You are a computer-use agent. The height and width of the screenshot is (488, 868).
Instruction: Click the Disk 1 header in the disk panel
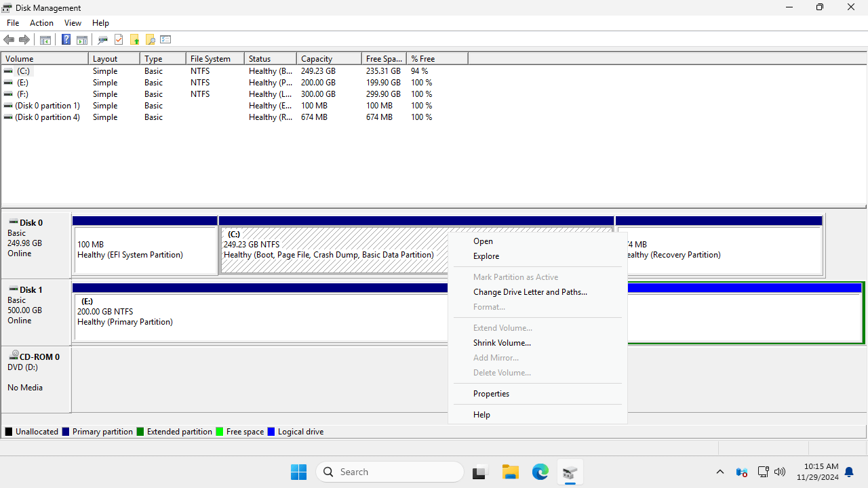[31, 290]
